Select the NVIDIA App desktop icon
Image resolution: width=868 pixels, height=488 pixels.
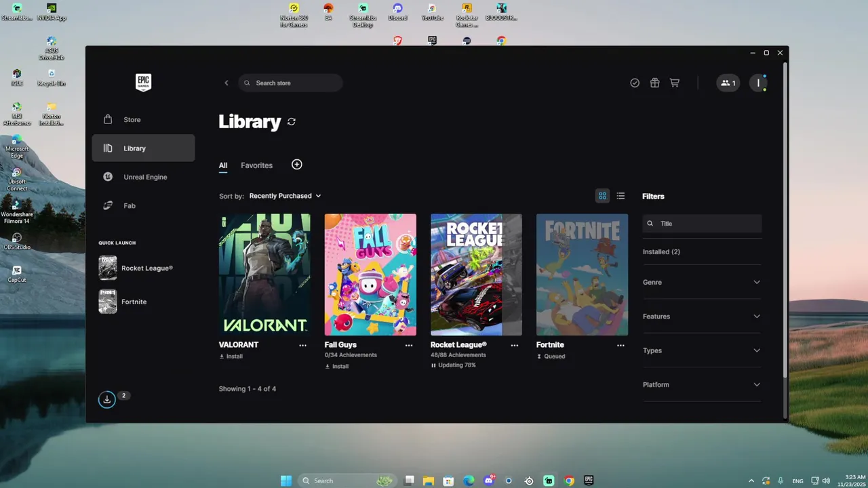[52, 12]
